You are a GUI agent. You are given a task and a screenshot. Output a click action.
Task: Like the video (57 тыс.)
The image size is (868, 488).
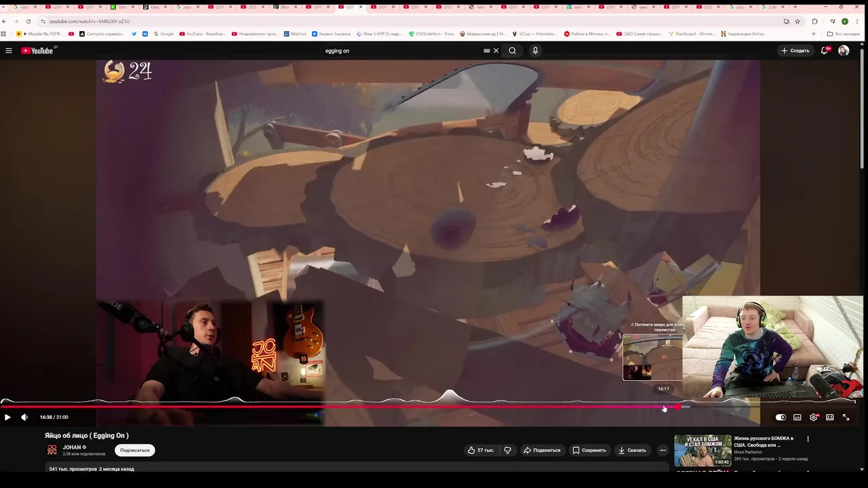pyautogui.click(x=481, y=450)
